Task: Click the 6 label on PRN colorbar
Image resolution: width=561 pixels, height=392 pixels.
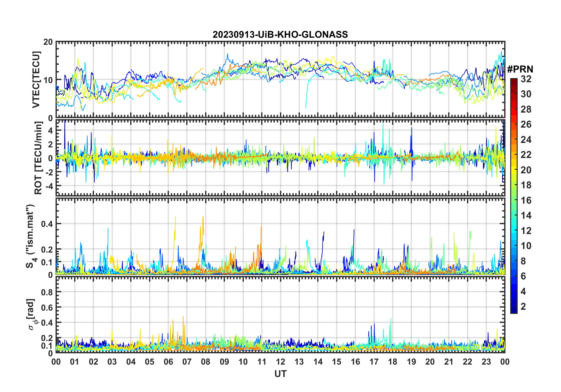Action: [524, 276]
